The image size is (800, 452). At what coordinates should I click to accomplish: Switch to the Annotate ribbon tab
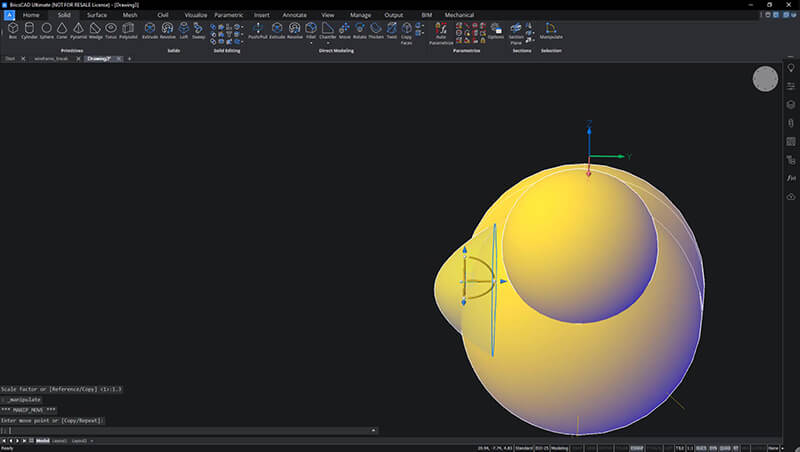pyautogui.click(x=294, y=15)
